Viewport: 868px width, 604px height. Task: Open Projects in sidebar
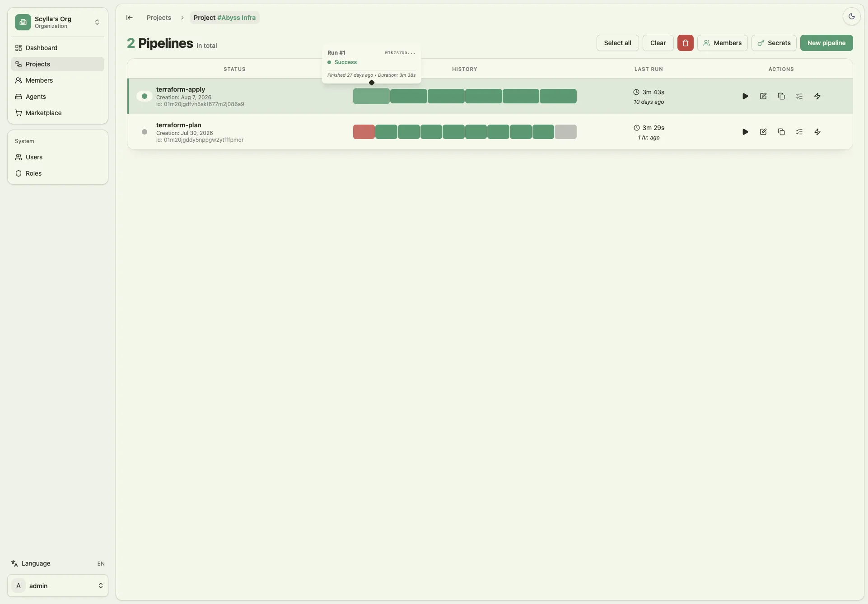pyautogui.click(x=58, y=64)
